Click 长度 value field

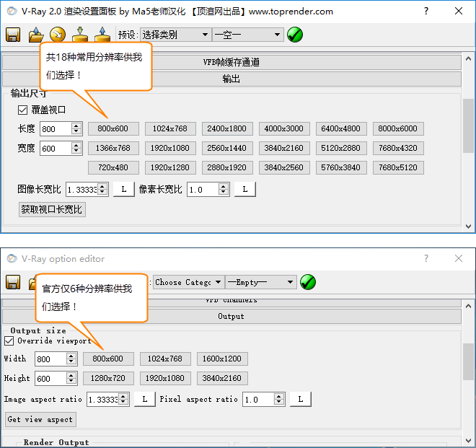coord(56,129)
